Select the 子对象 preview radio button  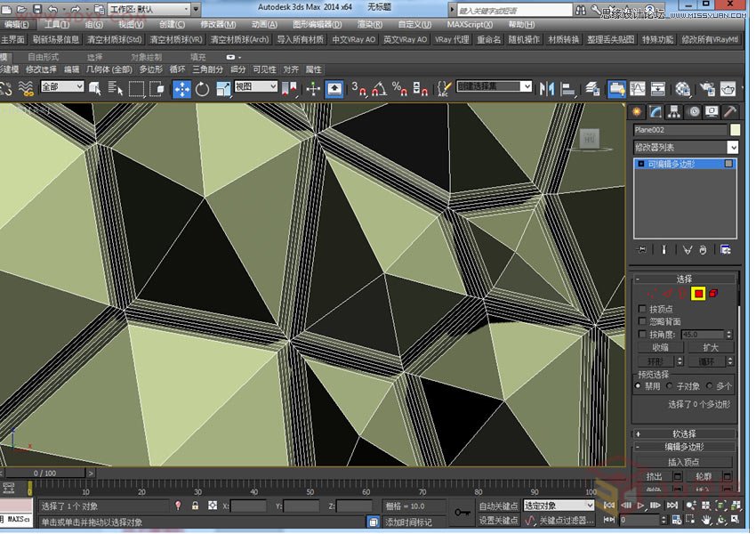tap(670, 386)
